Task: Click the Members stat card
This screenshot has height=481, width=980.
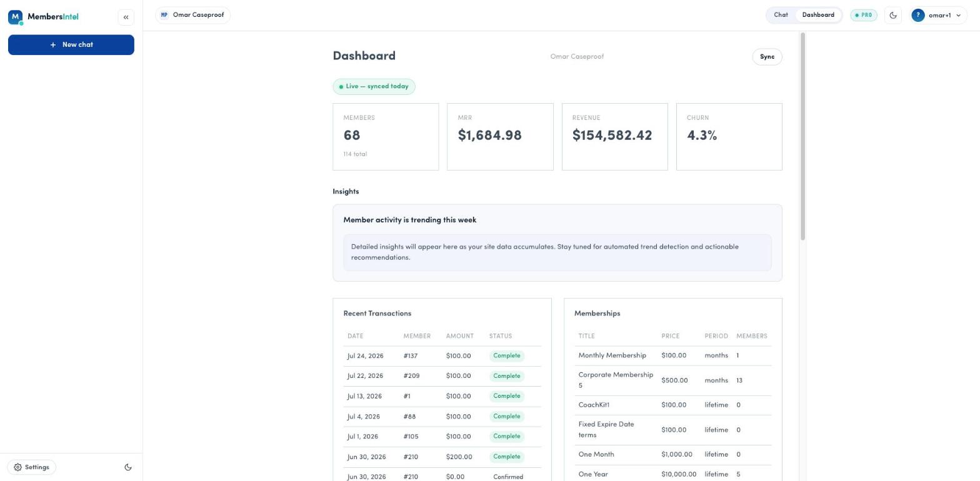Action: tap(386, 137)
